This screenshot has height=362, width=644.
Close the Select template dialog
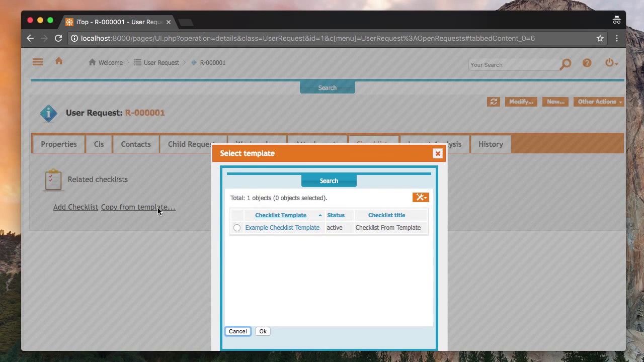point(438,153)
